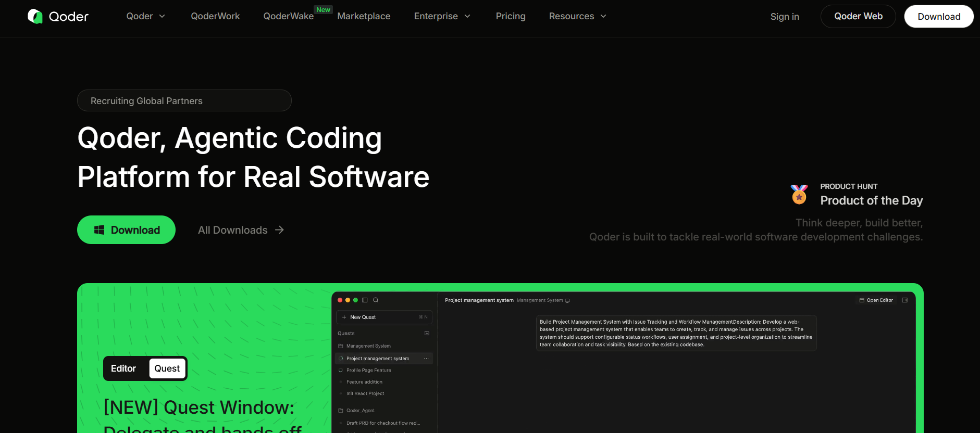
Task: Open the QoderWork page
Action: tap(215, 16)
